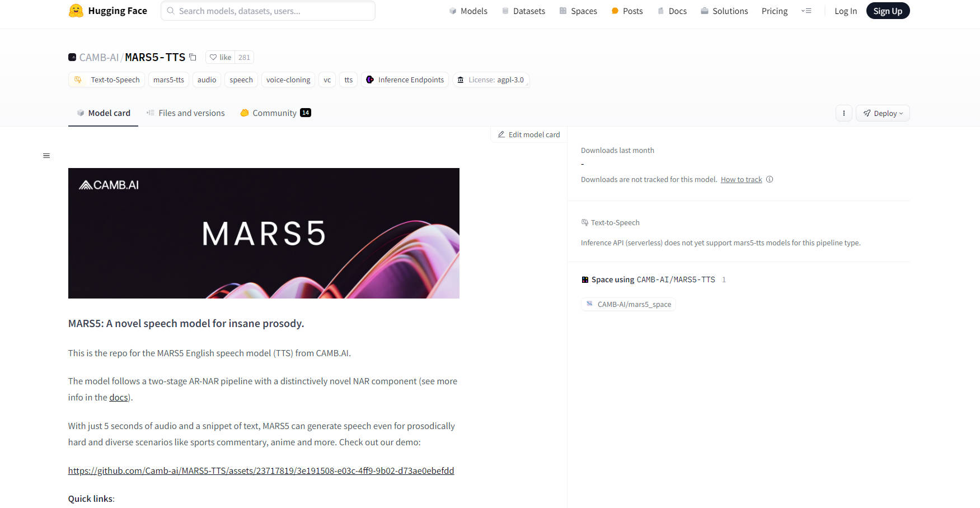
Task: Click the heart like icon
Action: click(213, 57)
